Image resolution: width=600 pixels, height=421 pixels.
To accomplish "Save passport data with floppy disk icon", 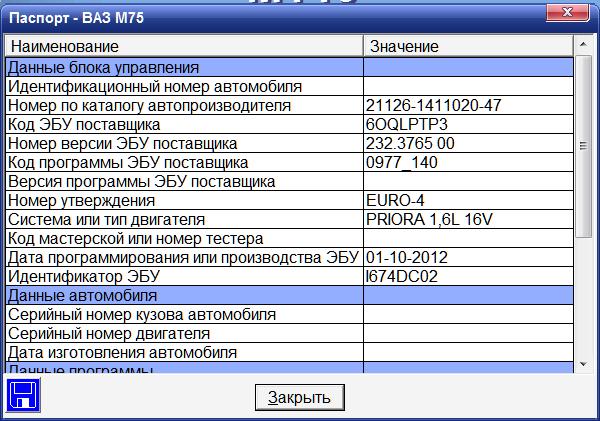I will (x=23, y=395).
